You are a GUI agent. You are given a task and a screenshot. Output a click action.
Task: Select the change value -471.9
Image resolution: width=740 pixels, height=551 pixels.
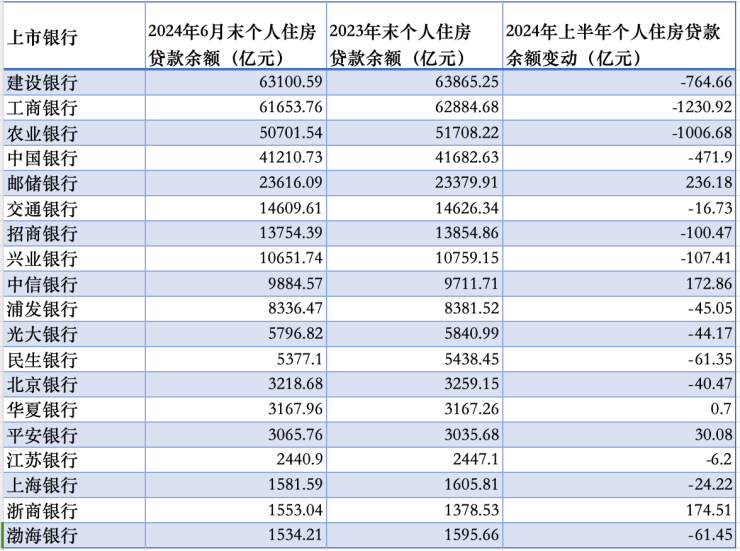tap(711, 157)
